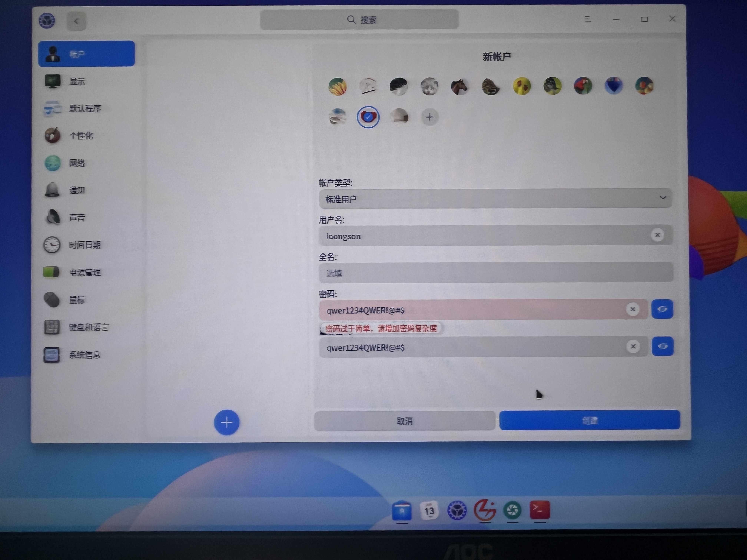Click the blue Create button
The height and width of the screenshot is (560, 747).
tap(589, 420)
